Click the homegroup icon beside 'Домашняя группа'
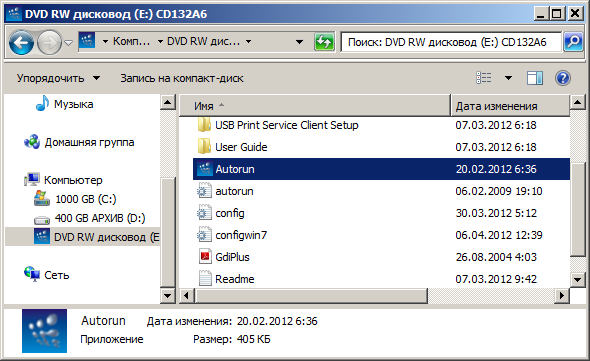This screenshot has width=590, height=361. [32, 142]
